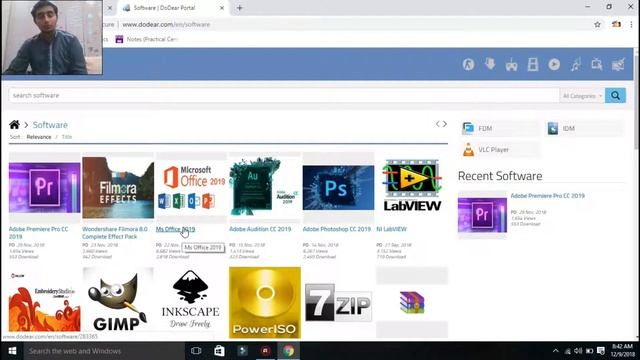
Task: Sort the list by Relevance
Action: pos(39,137)
